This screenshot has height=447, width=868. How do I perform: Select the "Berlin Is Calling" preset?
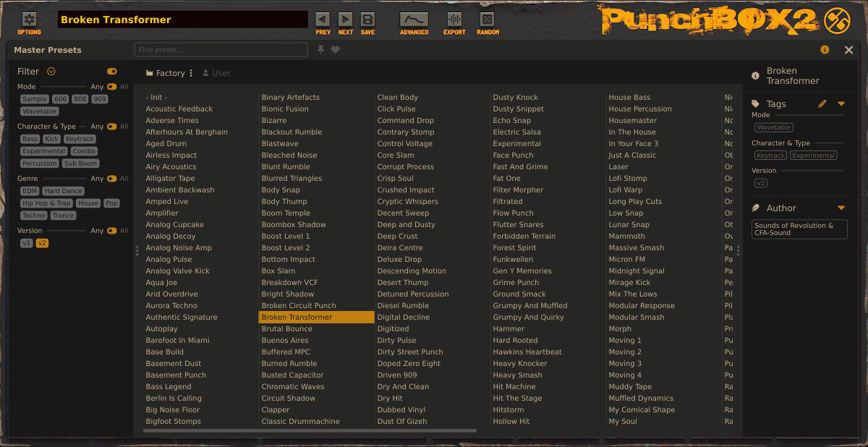coord(174,398)
